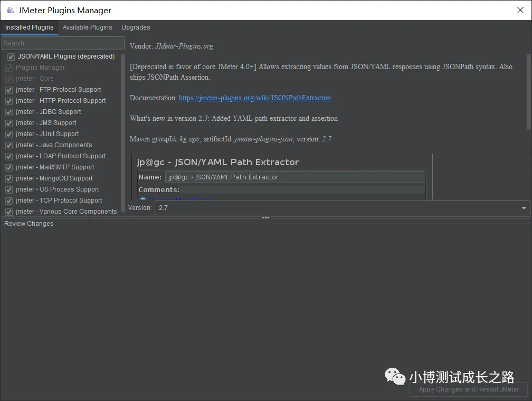Click the Maven groupId kg.apc text line
532x401 pixels.
[x=231, y=139]
